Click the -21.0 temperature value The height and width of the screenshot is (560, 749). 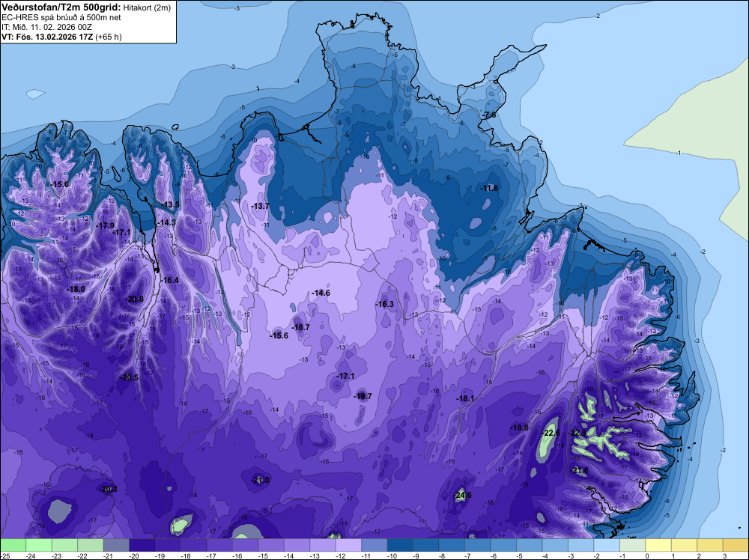[261, 480]
